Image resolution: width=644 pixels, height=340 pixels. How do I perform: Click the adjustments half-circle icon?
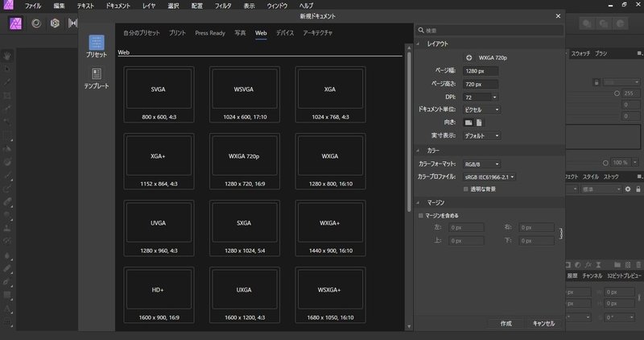tap(578, 265)
